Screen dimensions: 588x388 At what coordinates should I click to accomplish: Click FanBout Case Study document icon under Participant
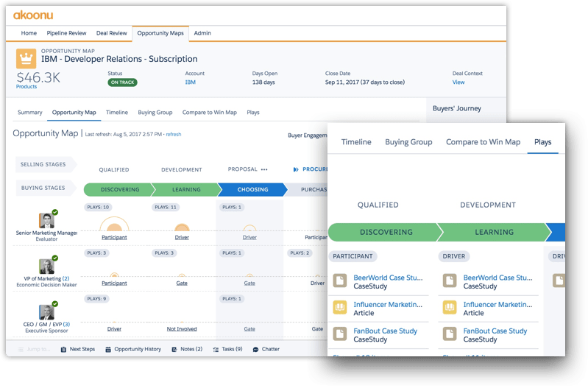pos(340,334)
